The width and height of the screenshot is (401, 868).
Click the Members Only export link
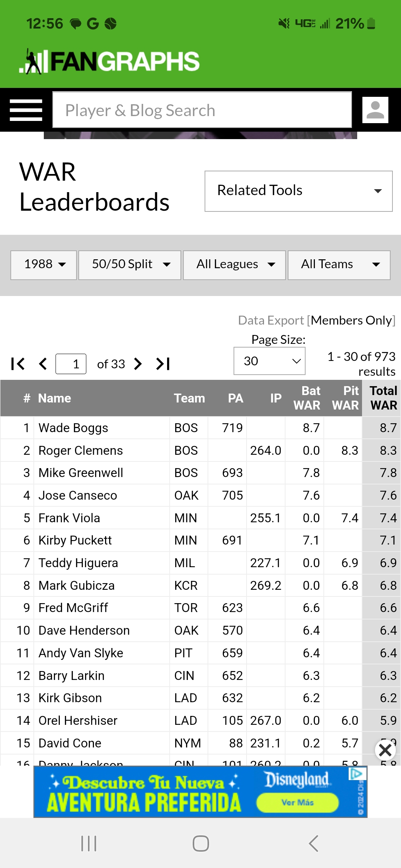coord(351,320)
